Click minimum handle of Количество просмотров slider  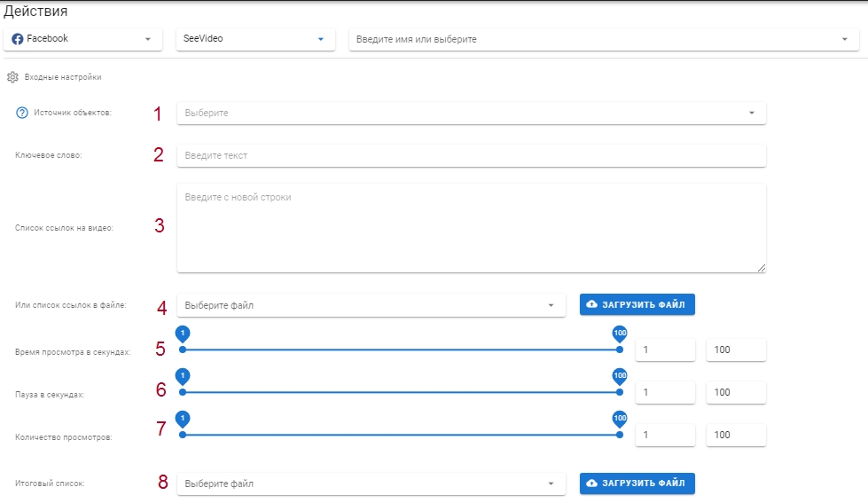[183, 435]
